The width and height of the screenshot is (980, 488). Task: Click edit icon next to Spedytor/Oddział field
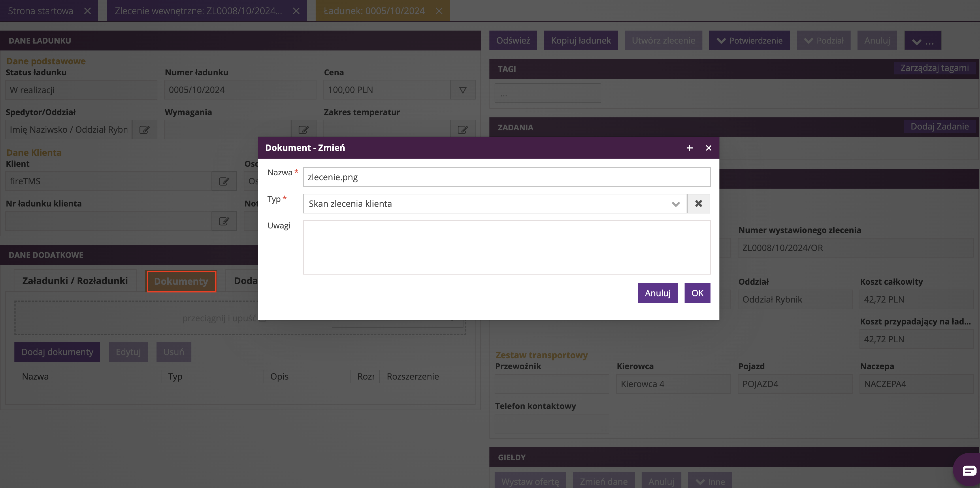click(x=145, y=130)
